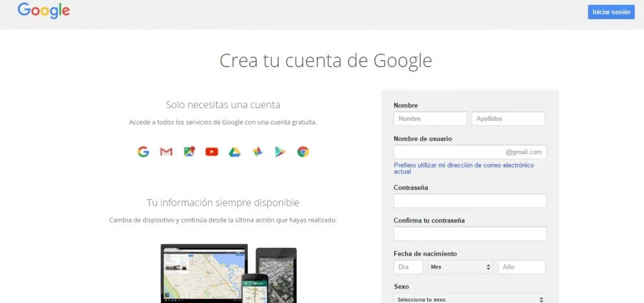The width and height of the screenshot is (644, 303).
Task: Click the YouTube icon
Action: 212,152
